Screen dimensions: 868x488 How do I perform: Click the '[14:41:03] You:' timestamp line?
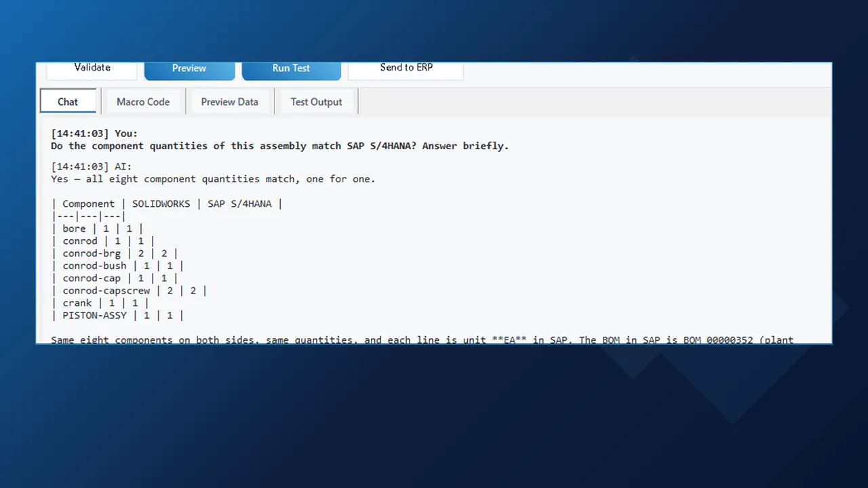pyautogui.click(x=94, y=134)
